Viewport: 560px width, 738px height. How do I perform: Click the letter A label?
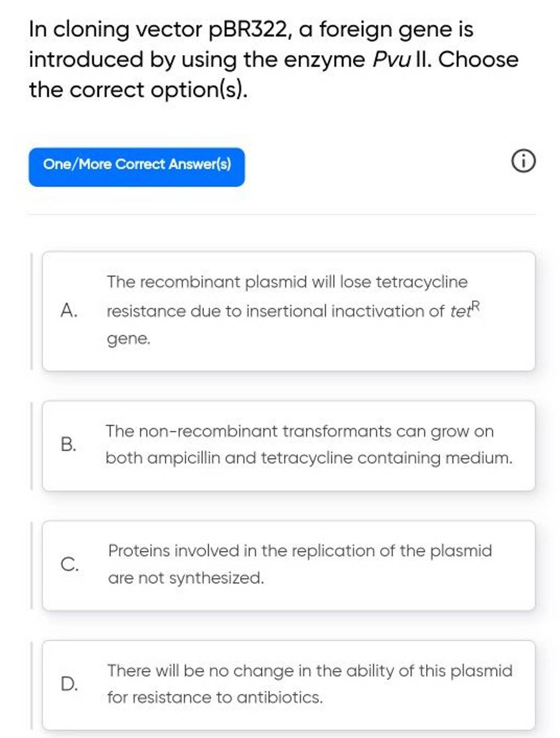tap(69, 309)
